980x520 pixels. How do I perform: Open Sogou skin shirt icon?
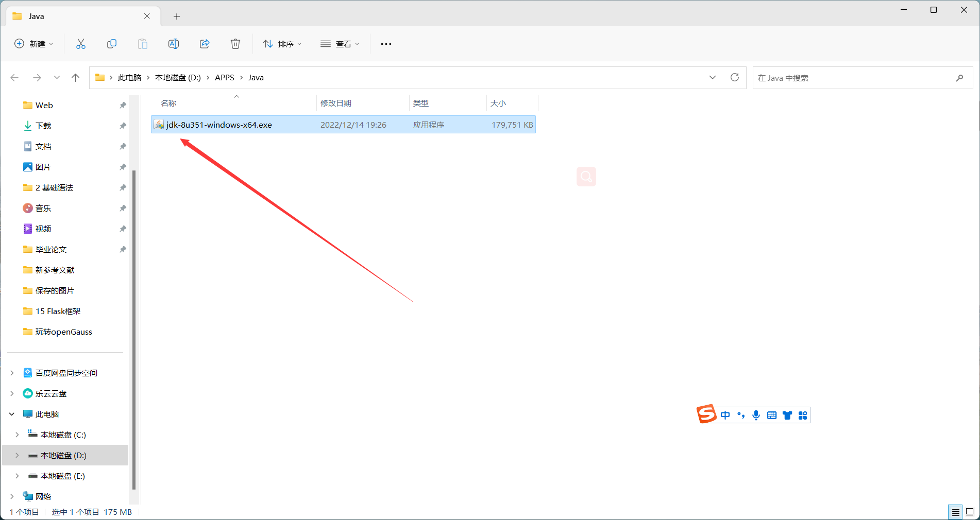[787, 415]
